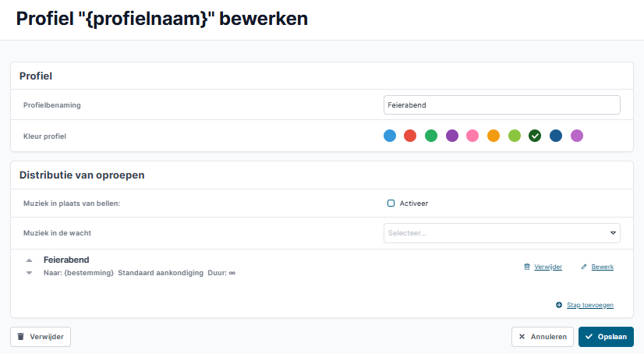Click the plus icon beside Stap toevoegen
The image size is (644, 354).
click(x=559, y=305)
